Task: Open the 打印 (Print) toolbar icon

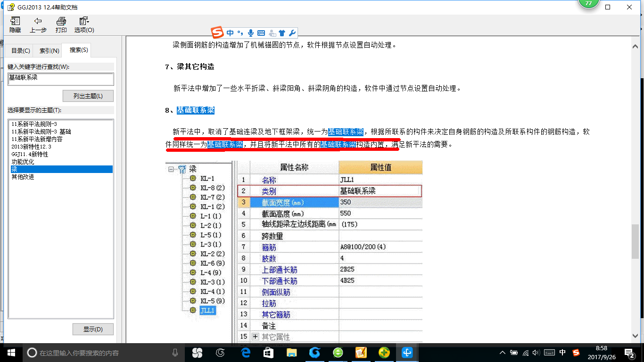Action: [61, 24]
